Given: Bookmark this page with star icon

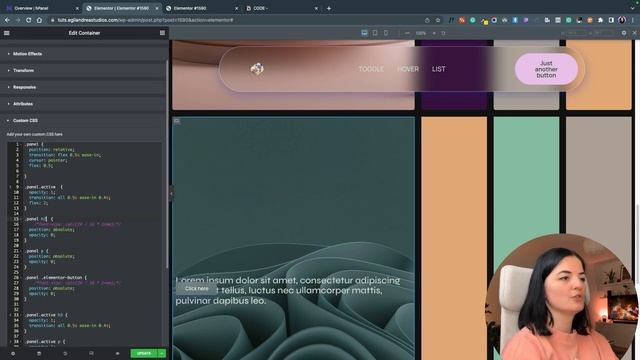Looking at the screenshot, I should [438, 20].
